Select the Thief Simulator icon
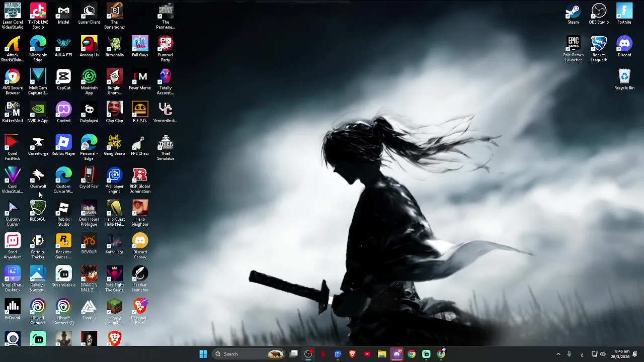The height and width of the screenshot is (362, 644). point(166,147)
